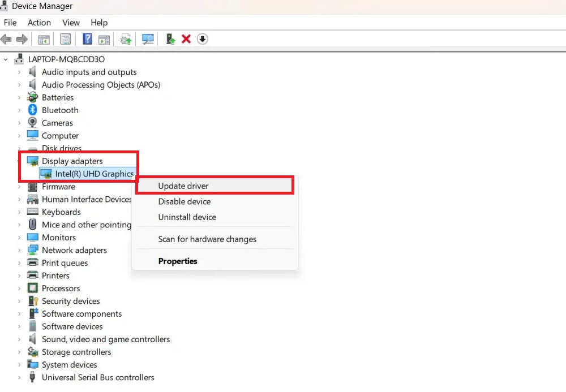The height and width of the screenshot is (392, 566).
Task: Click the red X Uninstall device icon
Action: [186, 39]
